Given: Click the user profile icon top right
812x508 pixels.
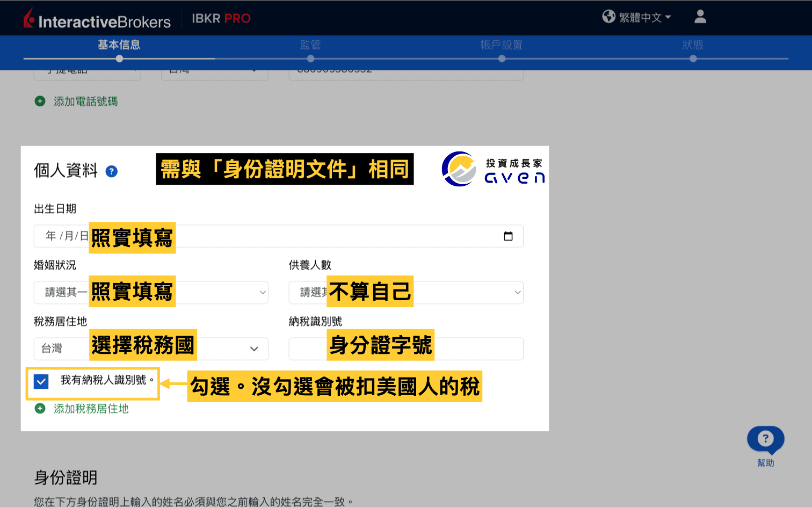Looking at the screenshot, I should [x=700, y=17].
